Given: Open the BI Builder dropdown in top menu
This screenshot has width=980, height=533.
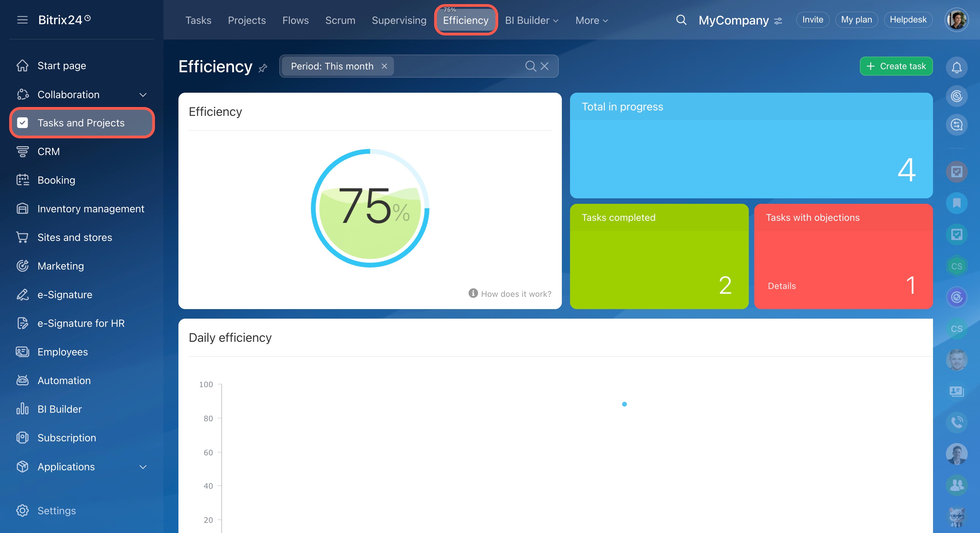Looking at the screenshot, I should point(532,20).
